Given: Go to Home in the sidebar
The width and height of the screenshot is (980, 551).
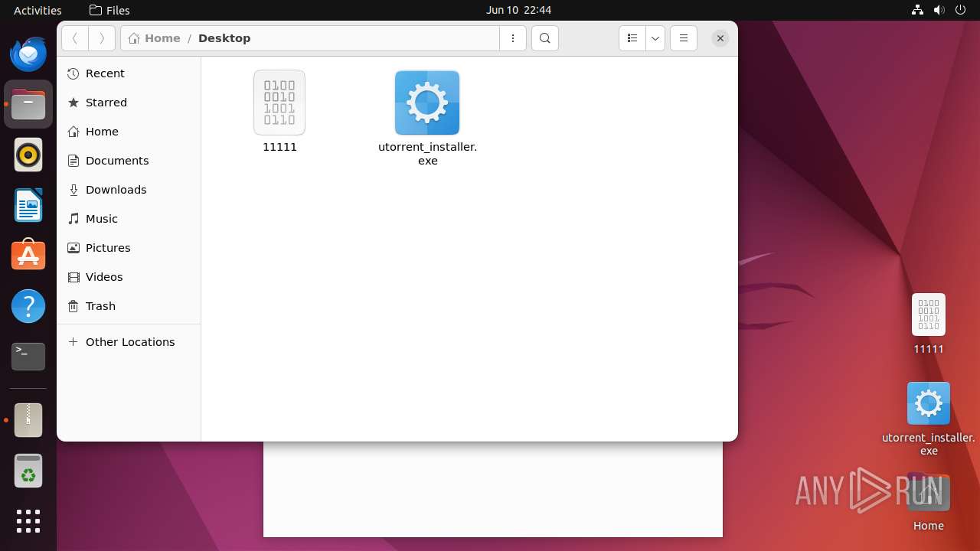Looking at the screenshot, I should [129, 132].
